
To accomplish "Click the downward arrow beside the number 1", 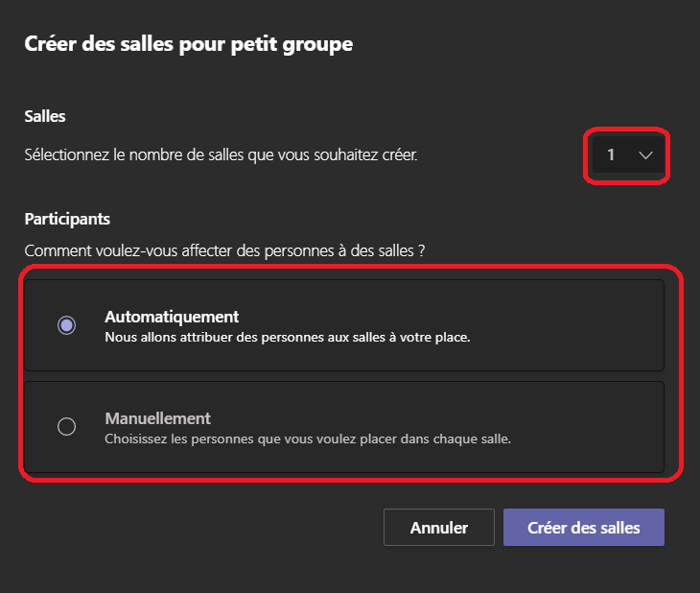I will click(645, 155).
